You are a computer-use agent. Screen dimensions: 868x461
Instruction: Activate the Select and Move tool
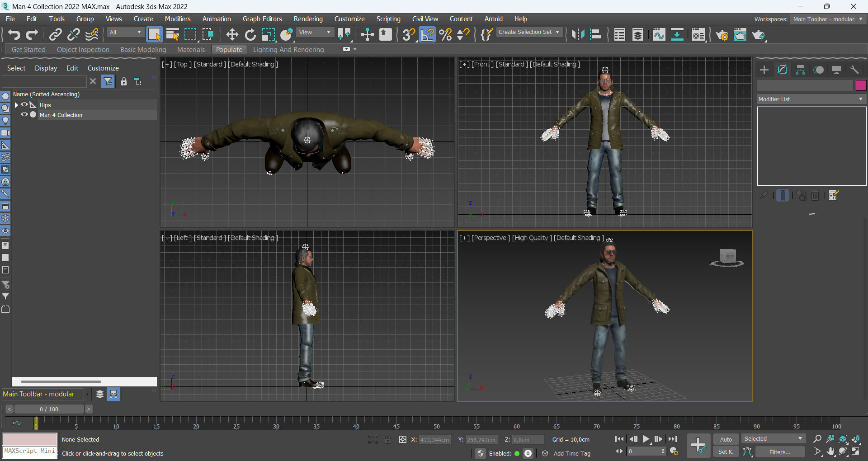coord(232,35)
